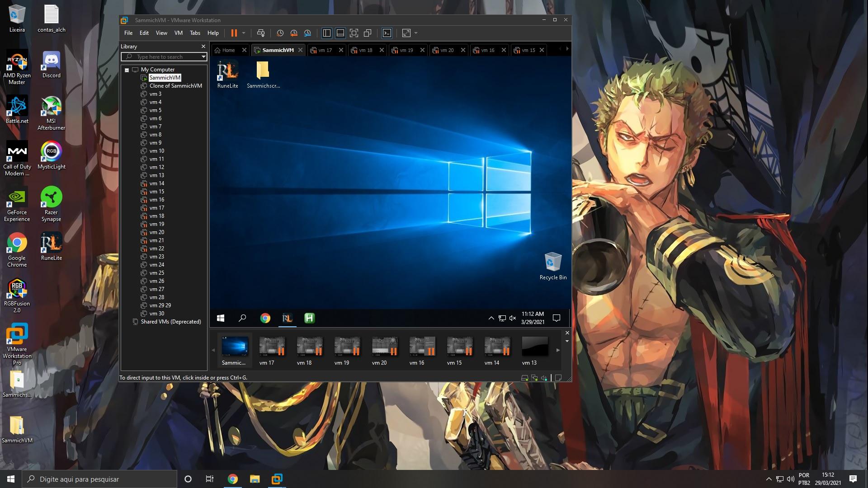Close the thumbnail bar
Image resolution: width=868 pixels, height=488 pixels.
coord(567,333)
